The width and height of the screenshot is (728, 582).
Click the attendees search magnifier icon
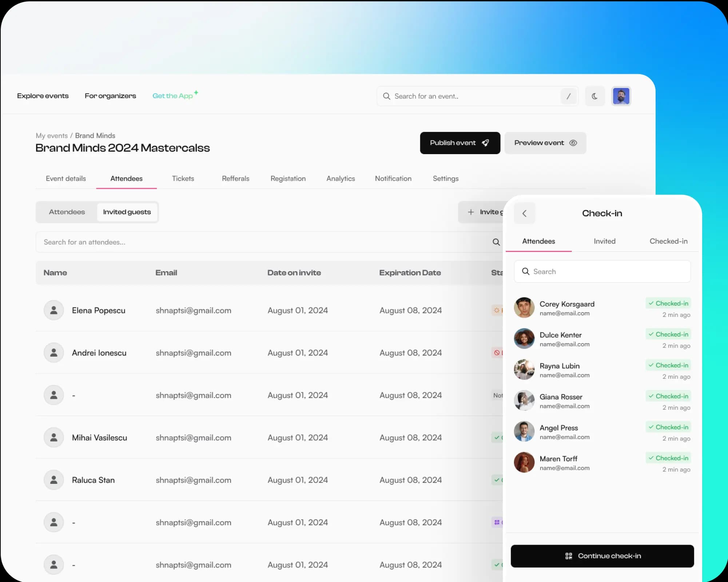pos(496,242)
